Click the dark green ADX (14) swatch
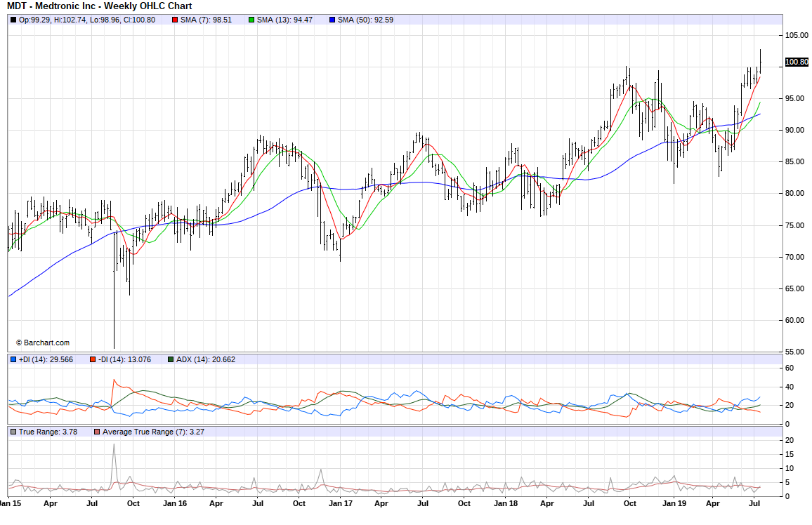 [x=171, y=359]
